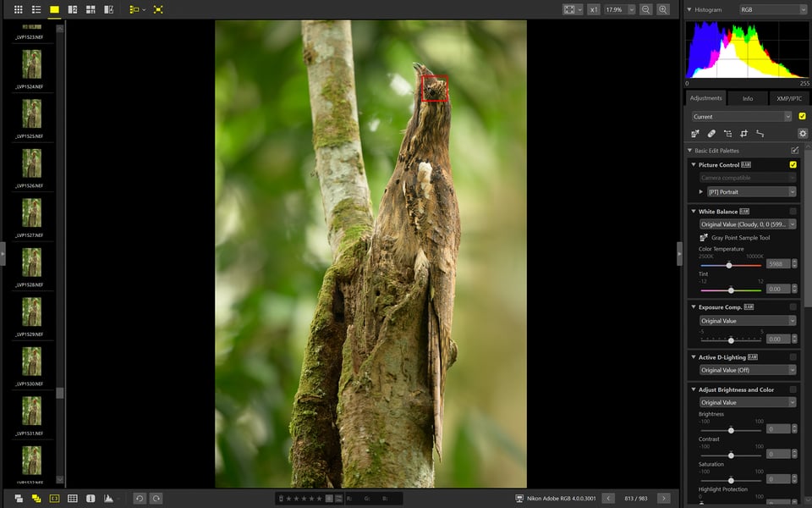Toggle full screen display icon

pos(158,9)
